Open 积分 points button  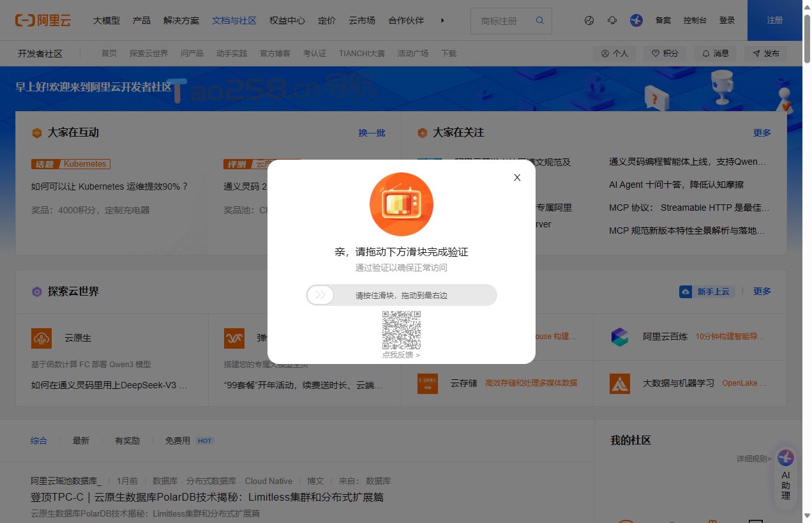665,54
